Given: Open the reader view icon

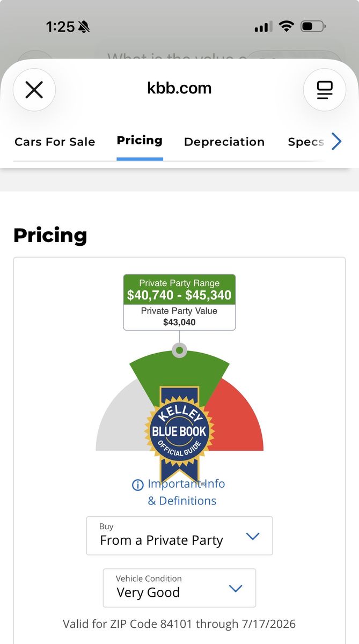Looking at the screenshot, I should click(x=325, y=90).
